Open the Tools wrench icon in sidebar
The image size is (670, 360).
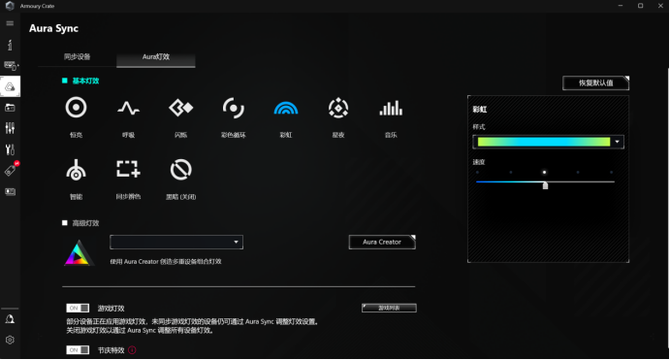point(10,149)
